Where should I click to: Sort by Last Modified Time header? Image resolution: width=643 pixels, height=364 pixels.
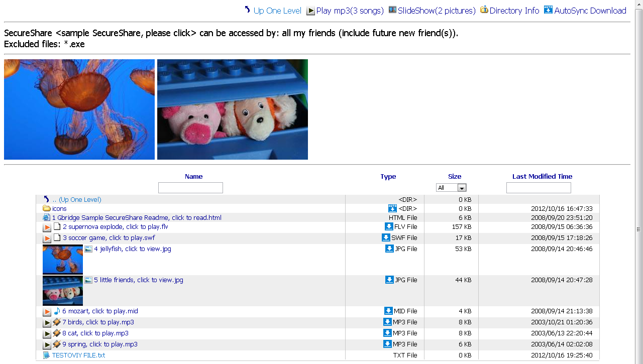[542, 176]
